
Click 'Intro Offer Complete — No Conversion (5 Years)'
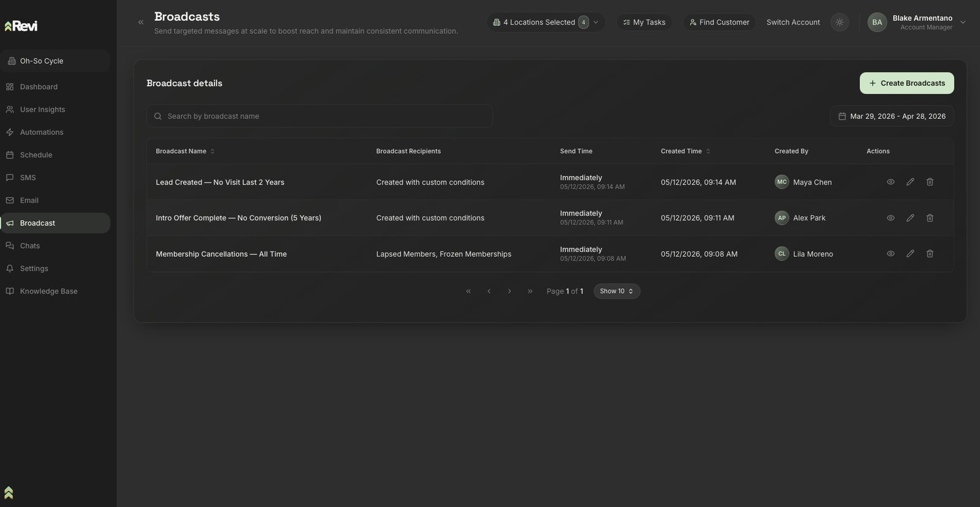tap(238, 218)
